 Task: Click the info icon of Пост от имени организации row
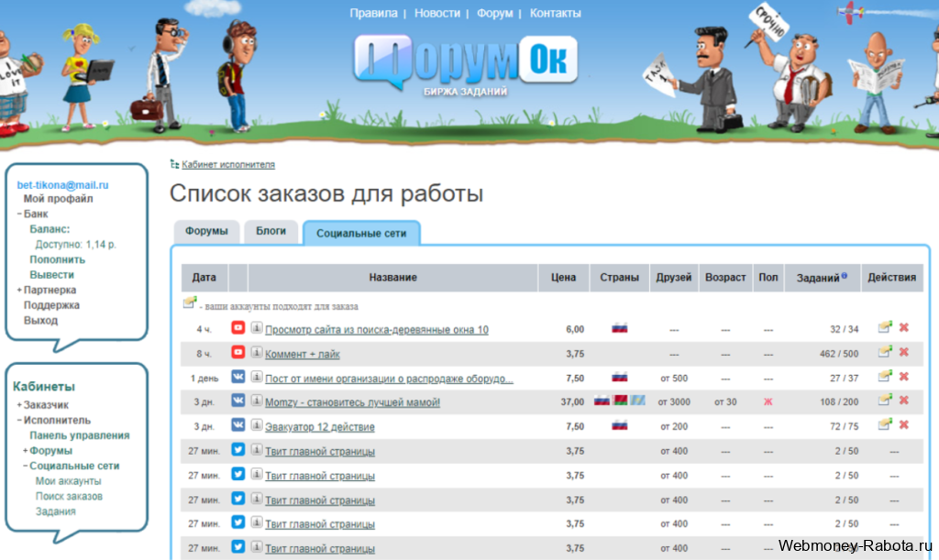(x=257, y=377)
